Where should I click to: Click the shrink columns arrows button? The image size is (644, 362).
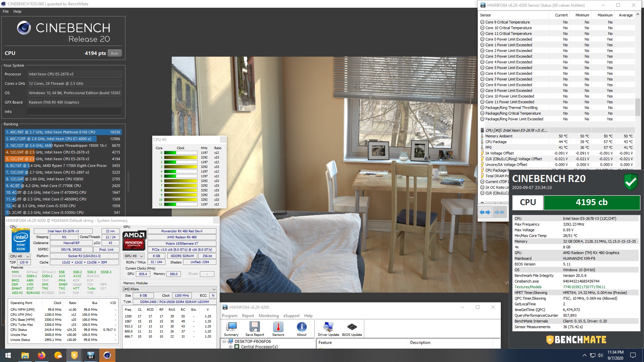click(499, 212)
